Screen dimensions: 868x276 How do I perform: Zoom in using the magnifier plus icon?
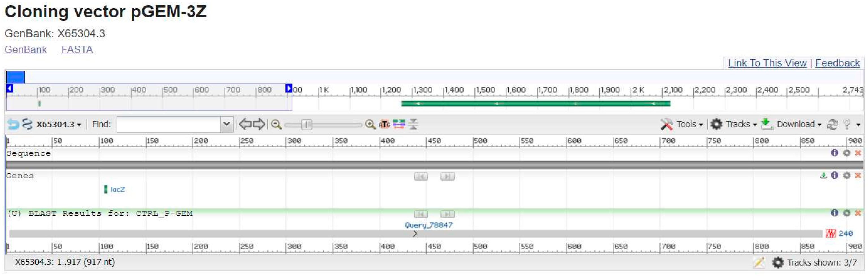click(370, 124)
